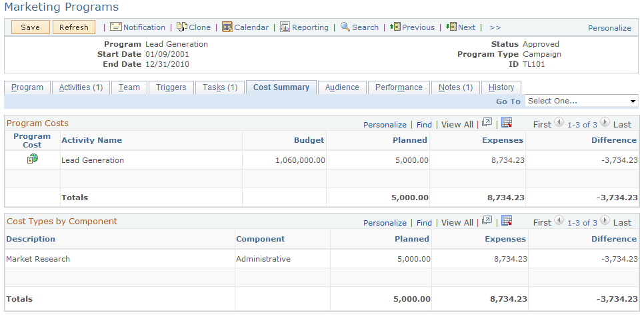Click the Reporting icon
644x315 pixels.
pos(285,27)
